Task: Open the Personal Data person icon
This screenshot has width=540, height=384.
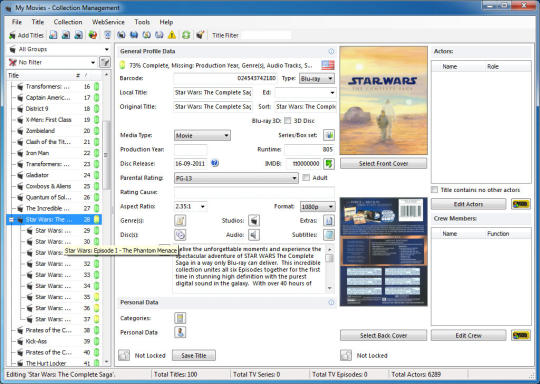Action: click(180, 332)
